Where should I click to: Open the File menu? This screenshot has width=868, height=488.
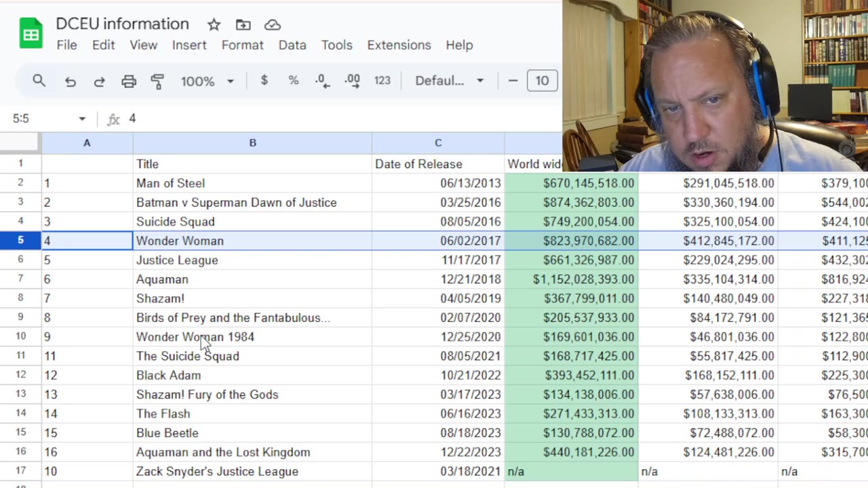pyautogui.click(x=66, y=45)
